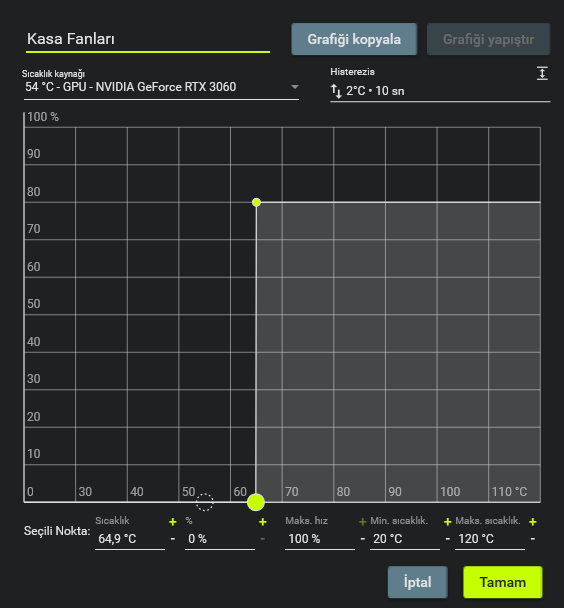Screen dimensions: 564x608
Task: Select the curve point at 80 %
Action: 256,202
